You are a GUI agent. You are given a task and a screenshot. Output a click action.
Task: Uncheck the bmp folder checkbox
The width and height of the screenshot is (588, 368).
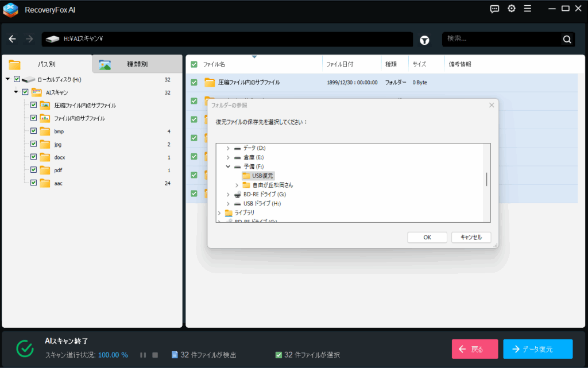coord(33,131)
